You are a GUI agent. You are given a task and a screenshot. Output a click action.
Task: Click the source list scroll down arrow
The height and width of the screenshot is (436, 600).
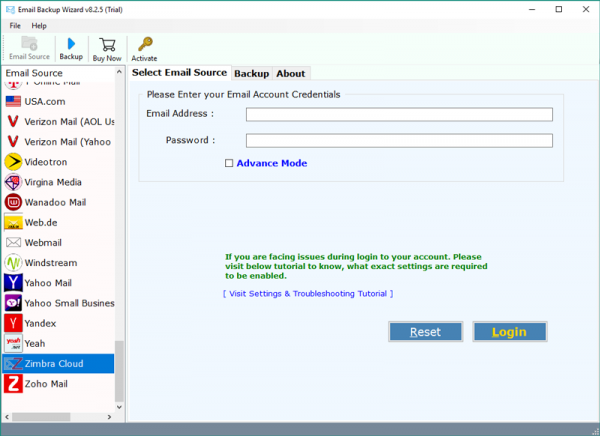point(119,407)
